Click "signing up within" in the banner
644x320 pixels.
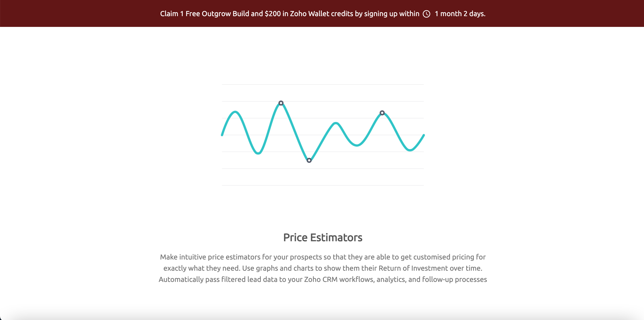[392, 14]
